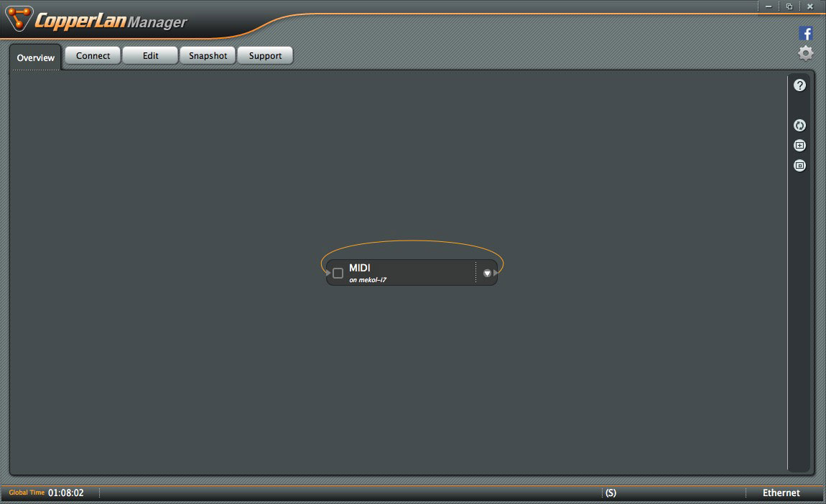This screenshot has height=504, width=826.
Task: Click the square plus icon in sidebar
Action: pyautogui.click(x=799, y=146)
